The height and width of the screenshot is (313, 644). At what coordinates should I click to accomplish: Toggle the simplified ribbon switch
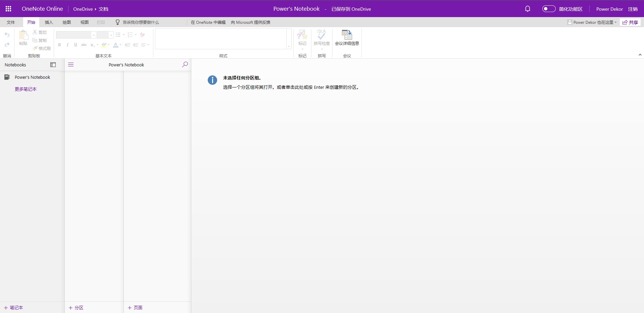tap(549, 9)
